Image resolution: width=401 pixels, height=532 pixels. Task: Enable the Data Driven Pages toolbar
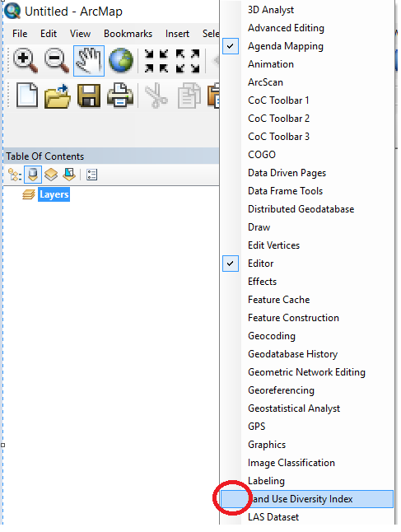(x=307, y=173)
